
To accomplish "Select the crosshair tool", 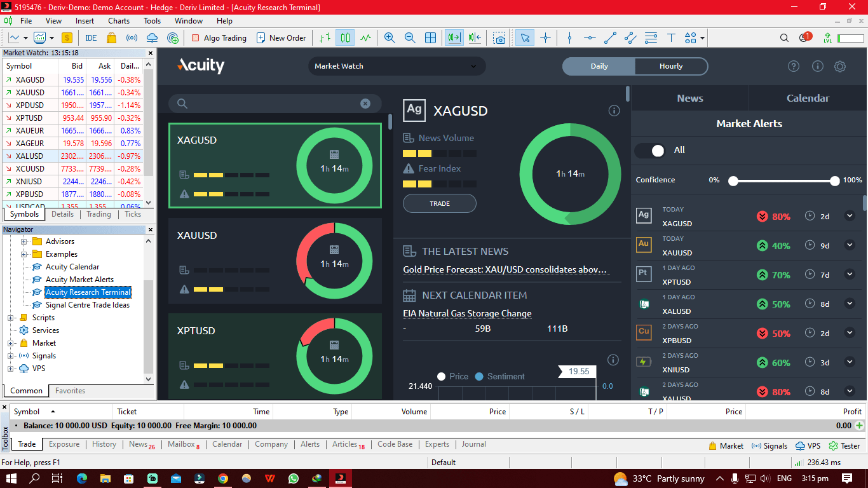I will coord(545,38).
